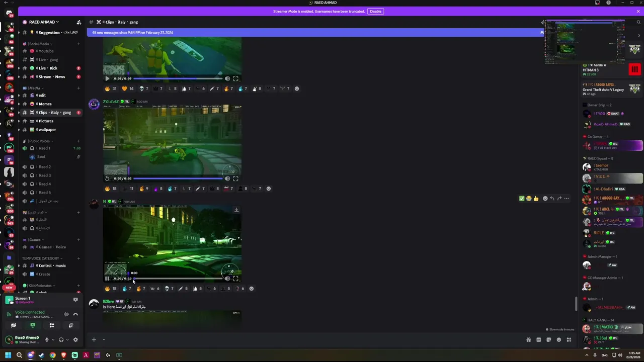Viewport: 644px width, 362px height.
Task: Seek in the middle 0:02 video progress bar
Action: pyautogui.click(x=177, y=178)
